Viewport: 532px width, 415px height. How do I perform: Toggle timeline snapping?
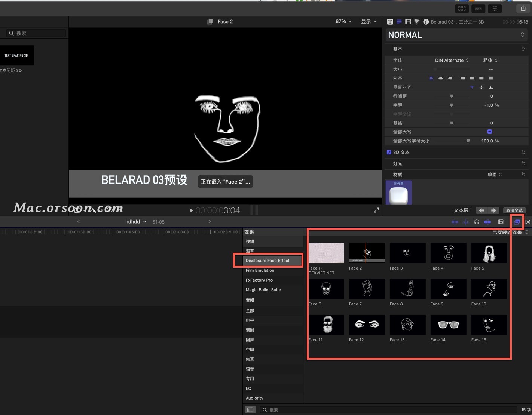[x=487, y=222]
